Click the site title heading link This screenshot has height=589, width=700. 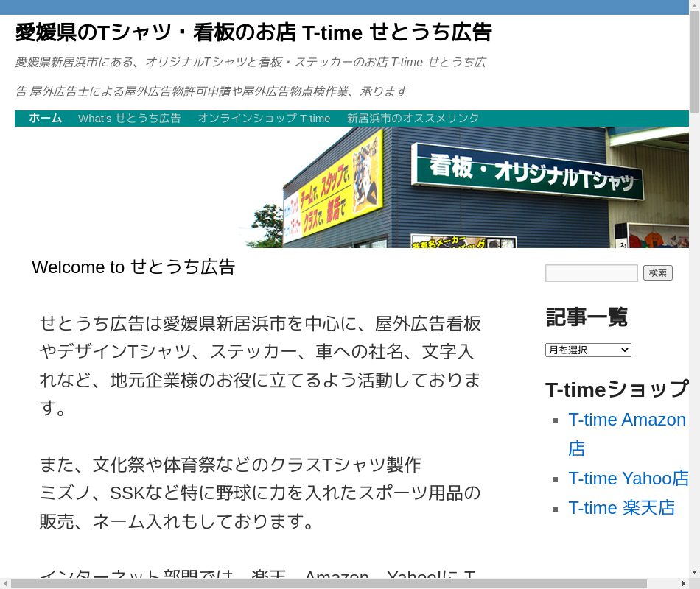pyautogui.click(x=253, y=32)
